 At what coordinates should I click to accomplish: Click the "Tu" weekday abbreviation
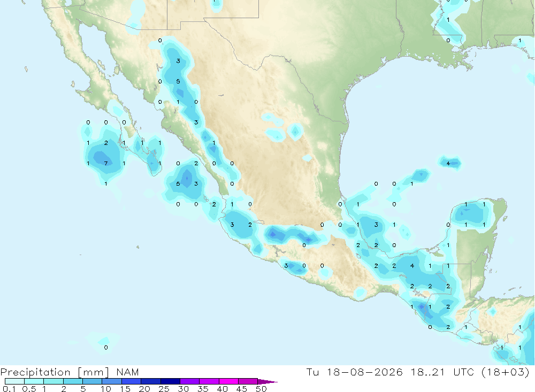(x=312, y=372)
